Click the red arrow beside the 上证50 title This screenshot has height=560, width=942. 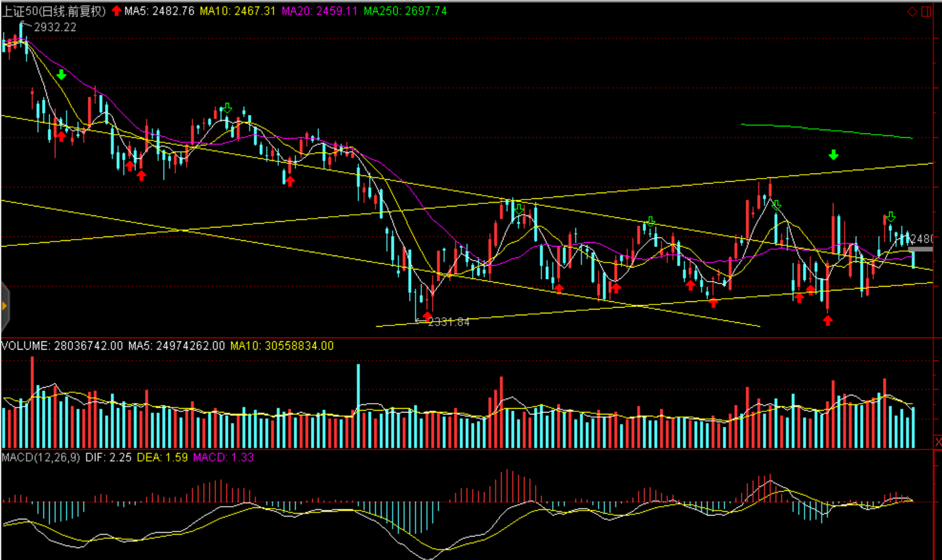[116, 11]
